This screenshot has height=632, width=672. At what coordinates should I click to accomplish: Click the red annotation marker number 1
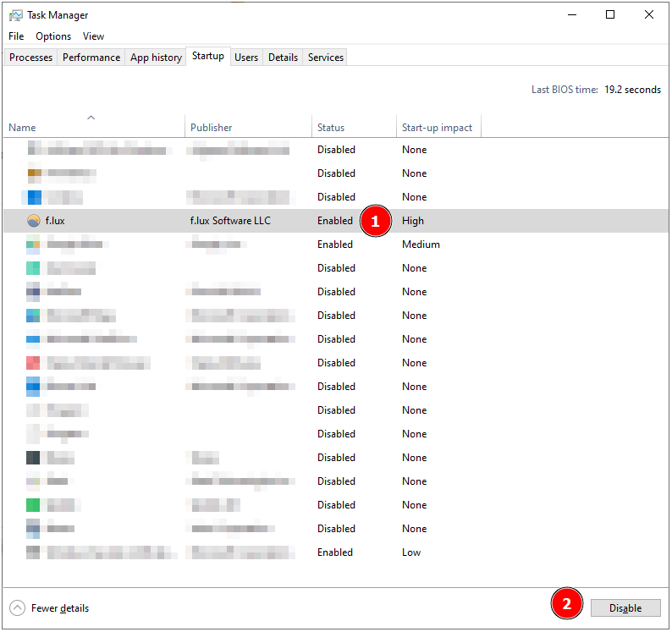click(376, 222)
